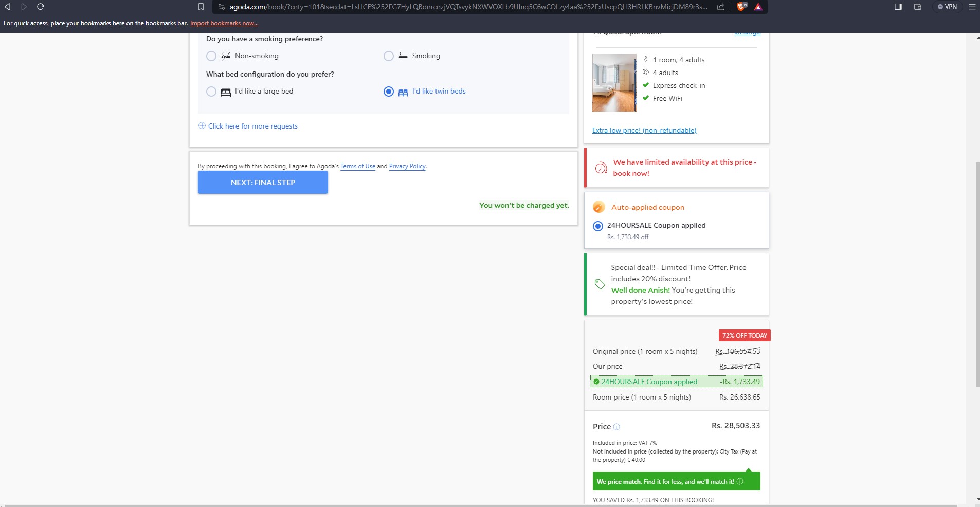Reload the Agoda booking page
The width and height of the screenshot is (980, 507).
[41, 7]
